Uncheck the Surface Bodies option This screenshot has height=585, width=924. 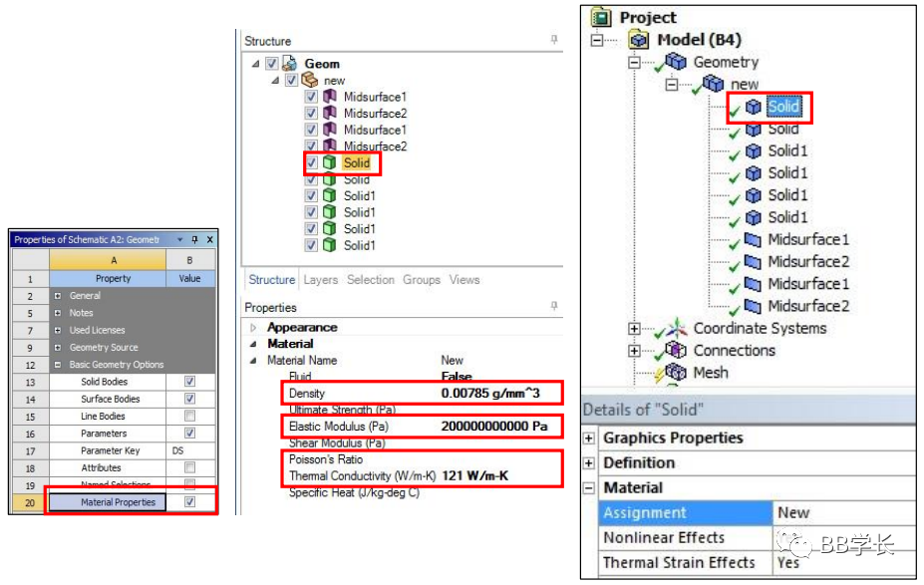click(x=188, y=397)
